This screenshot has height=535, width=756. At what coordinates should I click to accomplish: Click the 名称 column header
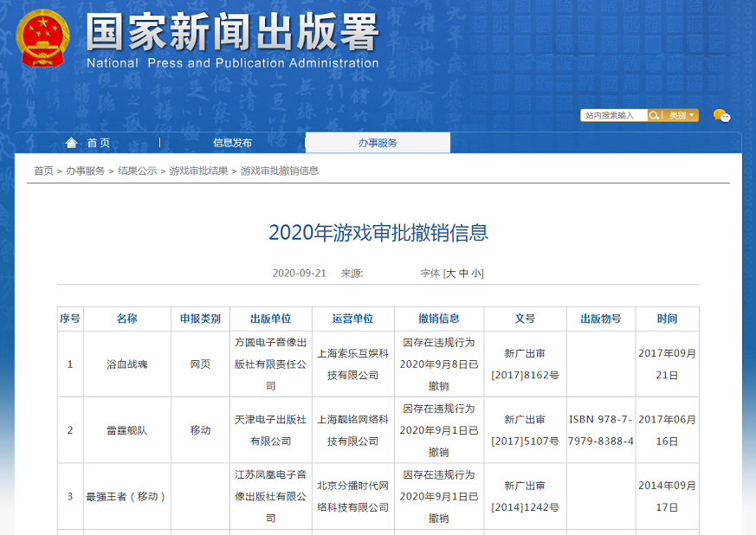pos(126,319)
